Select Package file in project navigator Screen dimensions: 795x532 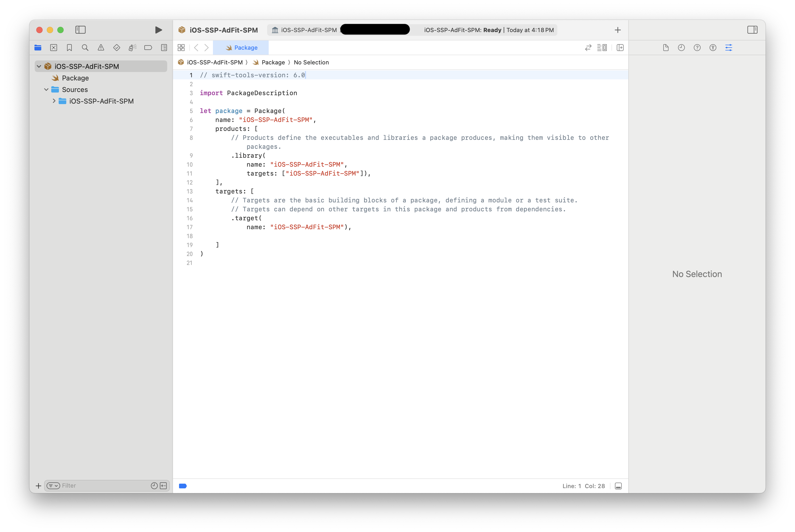(75, 78)
